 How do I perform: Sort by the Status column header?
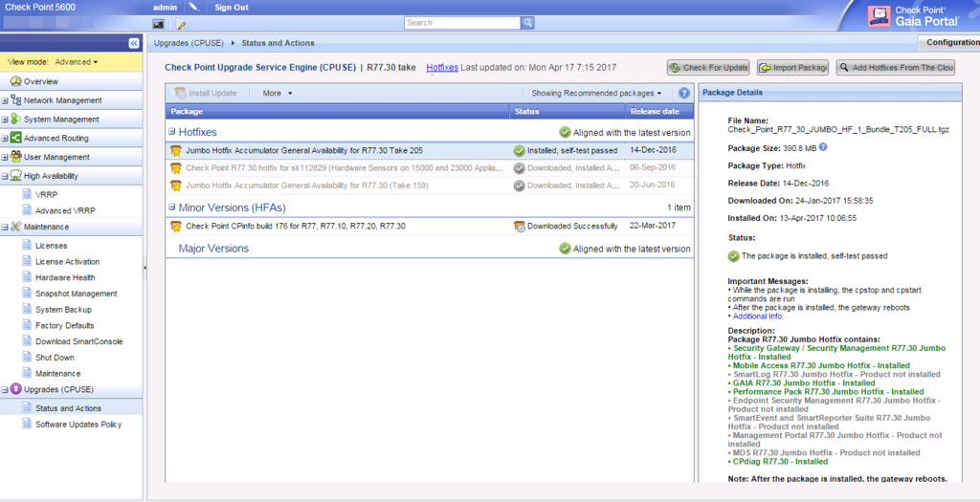point(567,111)
